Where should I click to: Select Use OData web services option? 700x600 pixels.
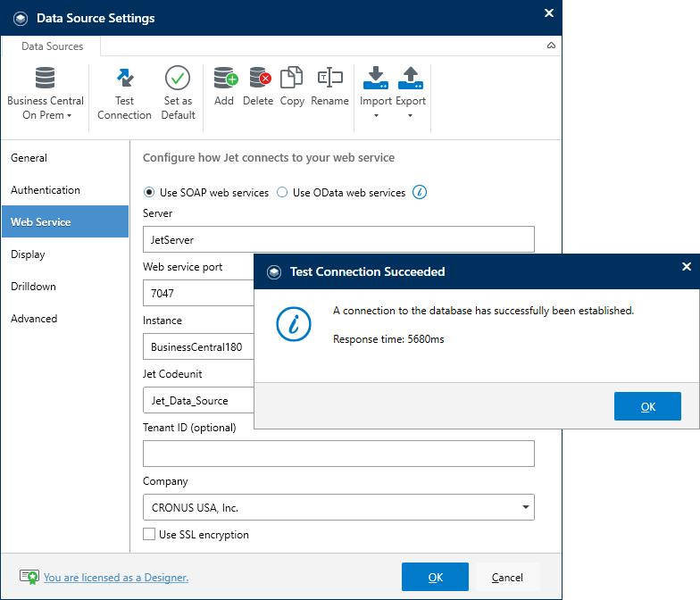(x=282, y=193)
